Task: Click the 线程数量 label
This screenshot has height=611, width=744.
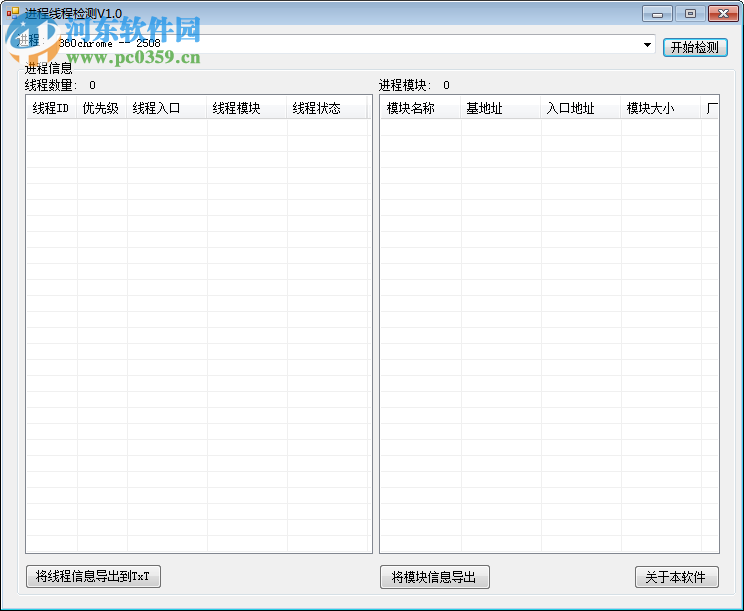Action: tap(51, 85)
